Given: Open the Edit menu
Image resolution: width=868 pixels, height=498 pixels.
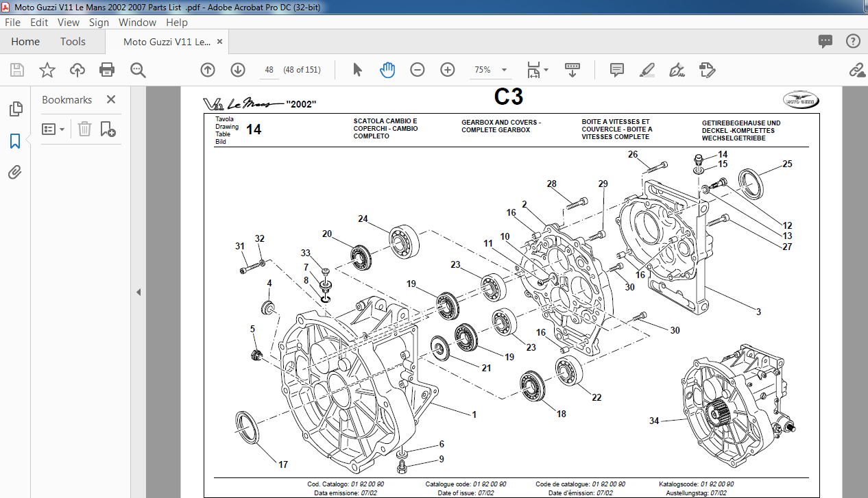Looking at the screenshot, I should 39,22.
